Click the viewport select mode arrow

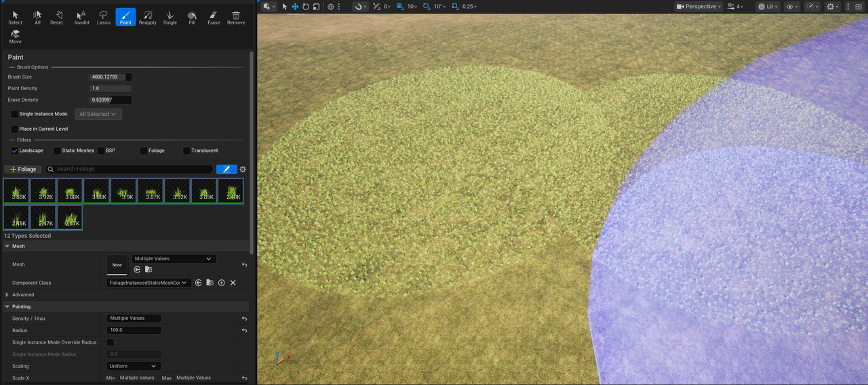pyautogui.click(x=285, y=6)
